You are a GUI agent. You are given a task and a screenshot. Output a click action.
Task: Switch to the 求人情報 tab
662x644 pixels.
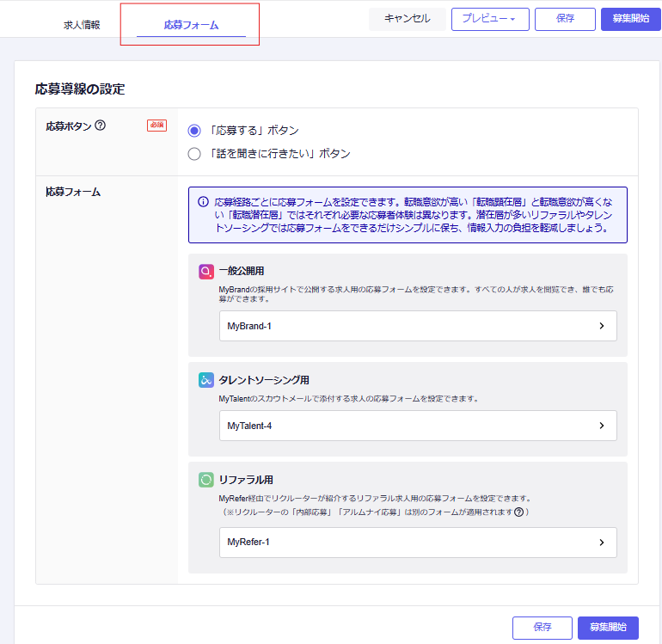tap(82, 25)
